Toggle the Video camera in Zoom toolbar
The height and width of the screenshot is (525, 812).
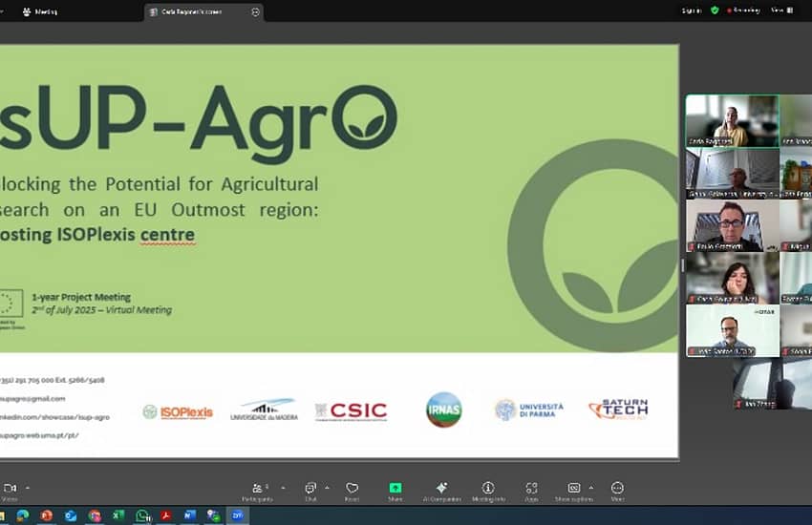point(10,492)
